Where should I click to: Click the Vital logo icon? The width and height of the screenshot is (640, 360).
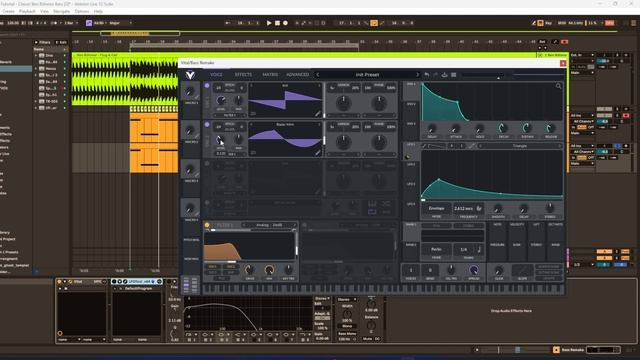[x=190, y=75]
